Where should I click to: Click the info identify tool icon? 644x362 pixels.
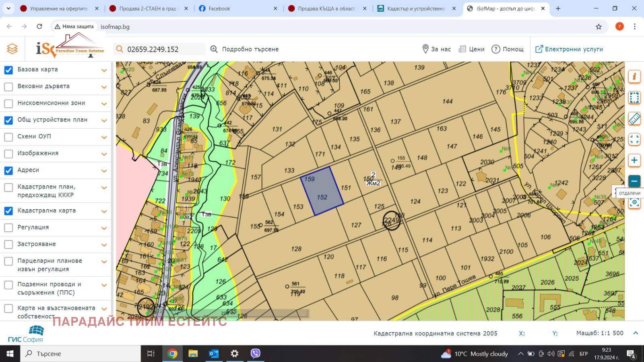click(x=634, y=76)
